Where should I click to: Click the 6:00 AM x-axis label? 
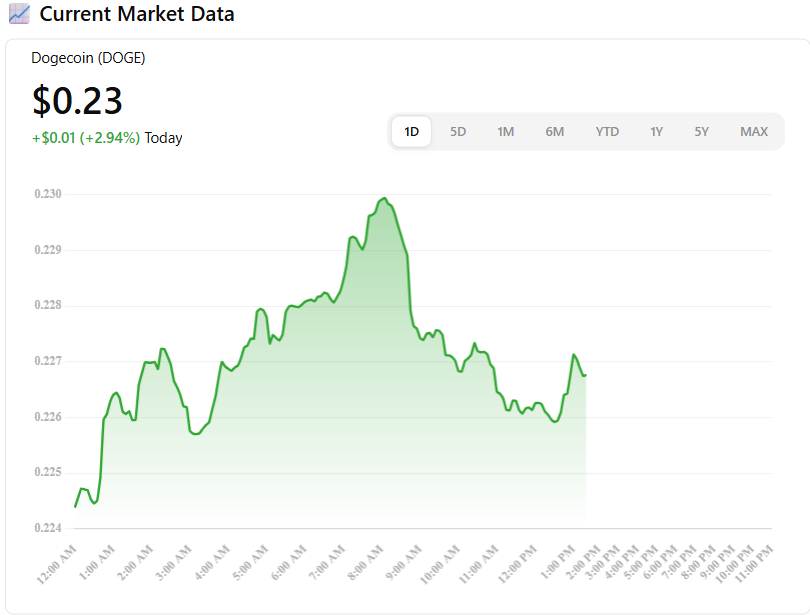pyautogui.click(x=289, y=563)
